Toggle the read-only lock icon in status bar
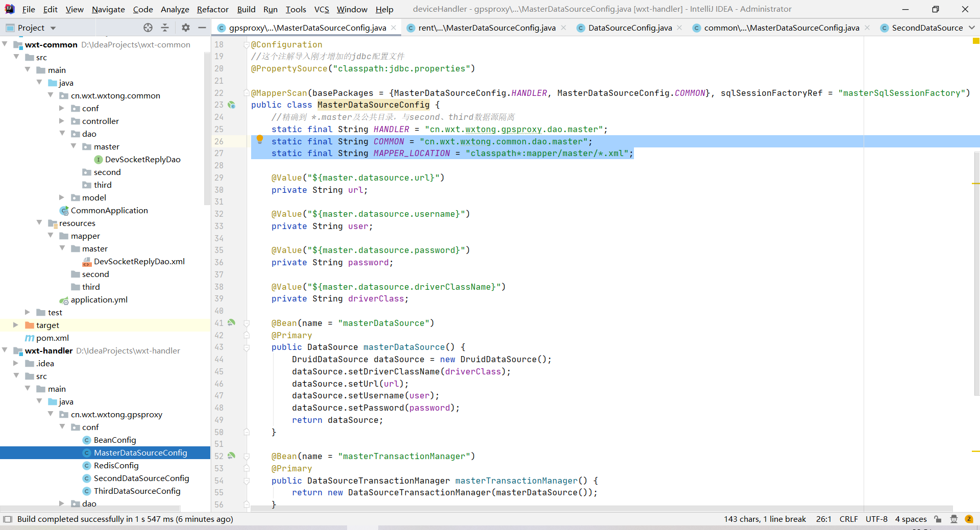The image size is (980, 530). 938,519
